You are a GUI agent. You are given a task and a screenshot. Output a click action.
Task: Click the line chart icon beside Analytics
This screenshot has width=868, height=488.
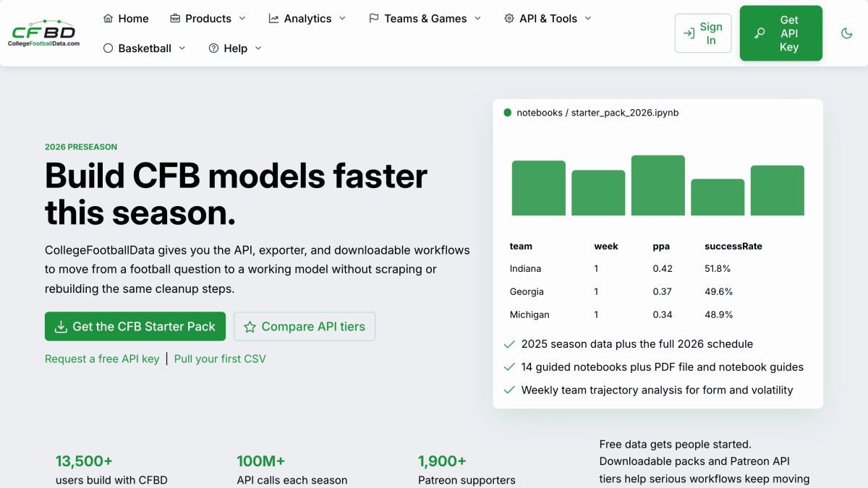pos(273,18)
